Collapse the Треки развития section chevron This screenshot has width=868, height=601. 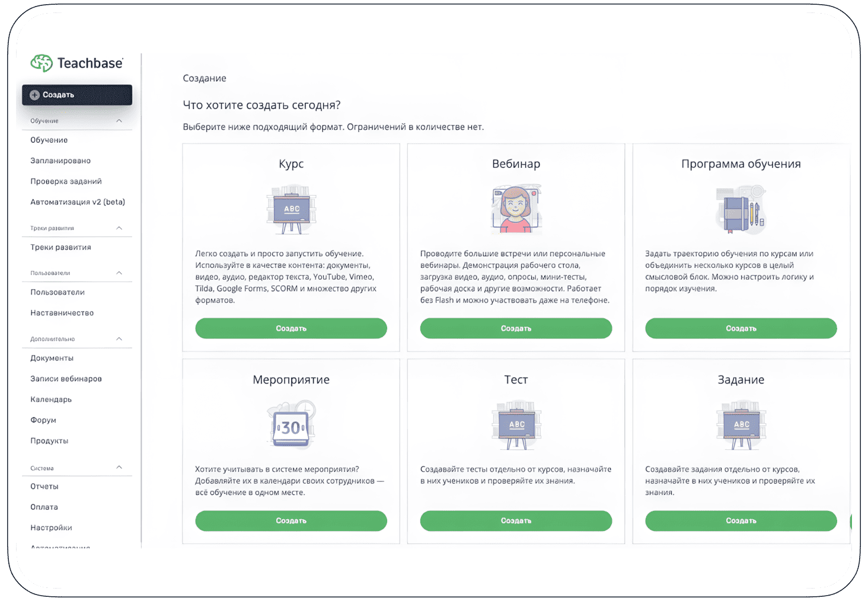click(x=119, y=228)
